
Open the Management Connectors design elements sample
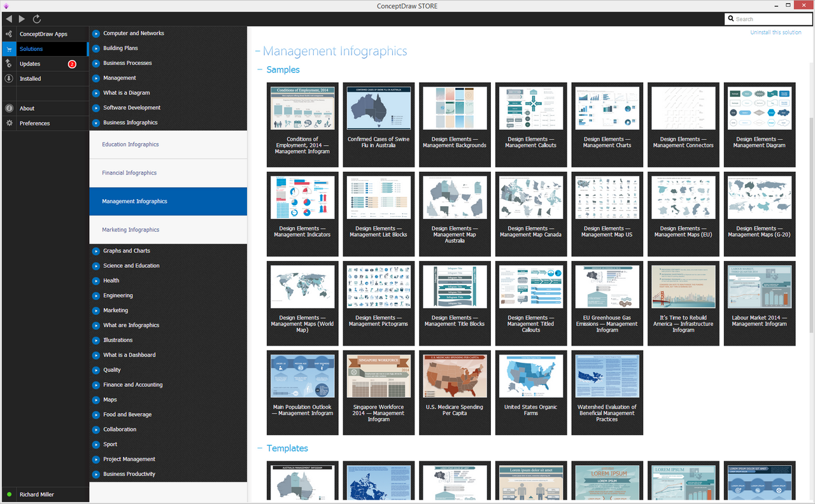click(683, 125)
